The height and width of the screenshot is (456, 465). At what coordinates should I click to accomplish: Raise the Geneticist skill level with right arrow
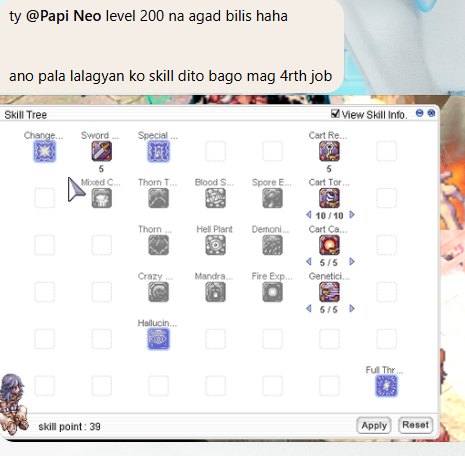pyautogui.click(x=352, y=309)
